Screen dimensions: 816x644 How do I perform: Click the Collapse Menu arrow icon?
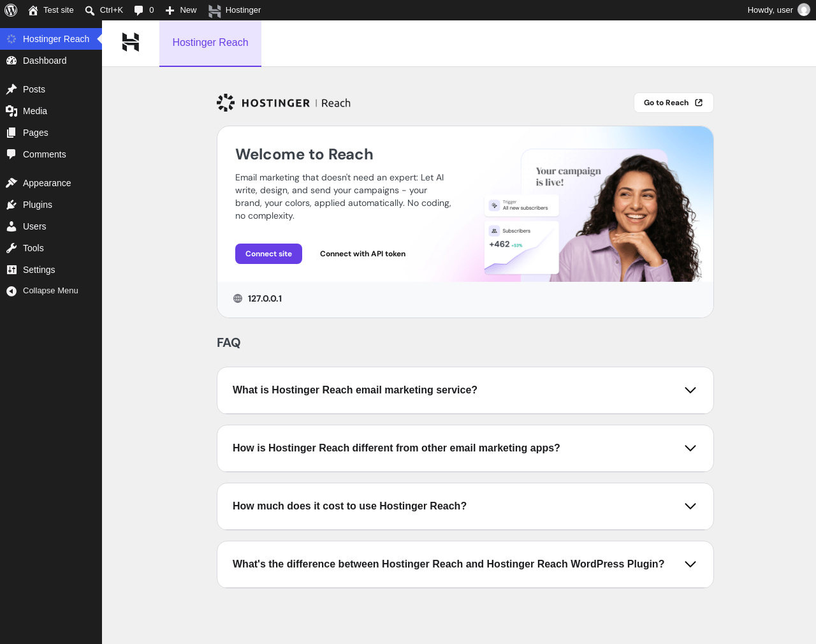pyautogui.click(x=11, y=291)
